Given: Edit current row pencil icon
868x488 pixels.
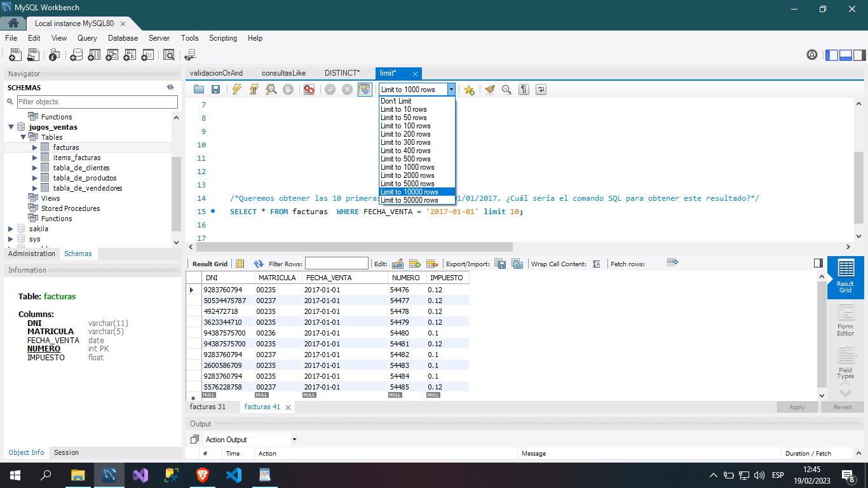Looking at the screenshot, I should (x=398, y=264).
